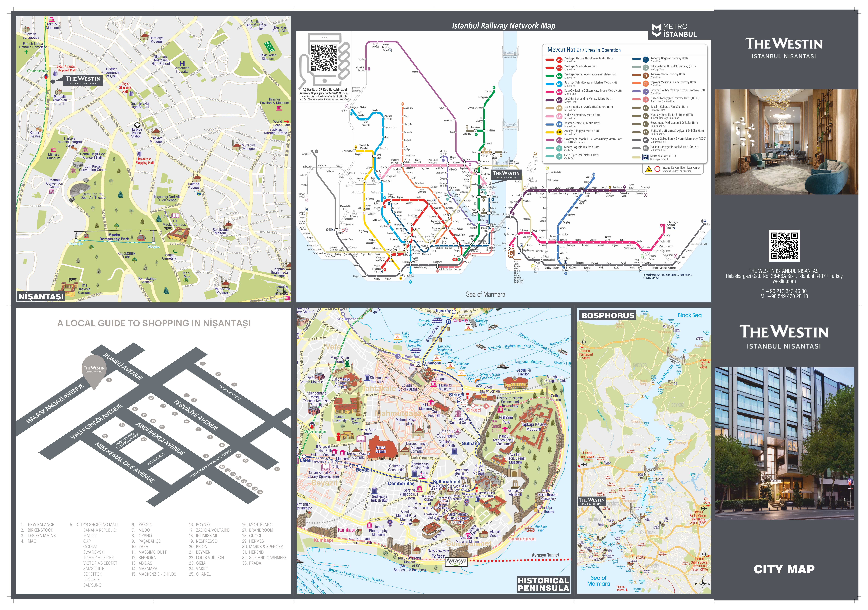Click the "BOSPHORUS" map title label
Image resolution: width=868 pixels, height=610 pixels.
pyautogui.click(x=607, y=316)
